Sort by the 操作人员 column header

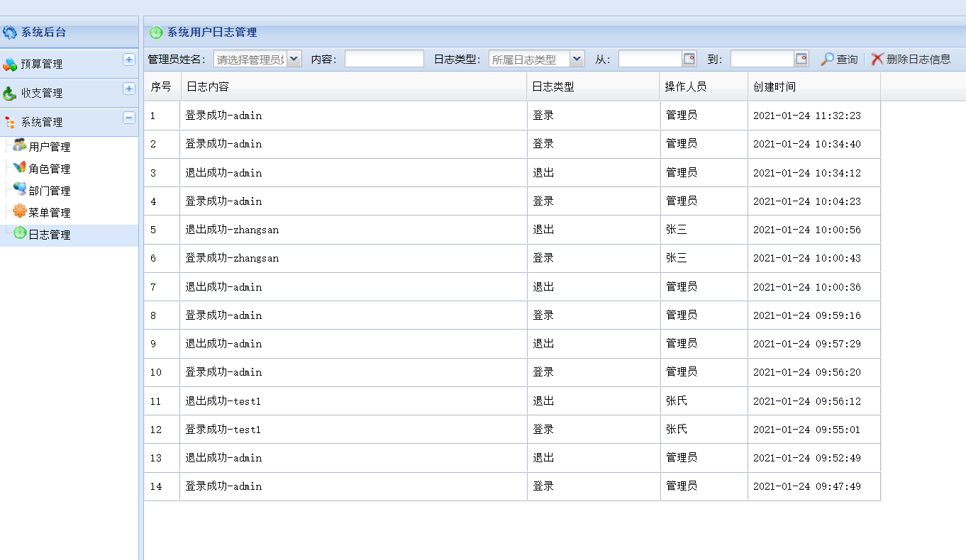tap(704, 86)
